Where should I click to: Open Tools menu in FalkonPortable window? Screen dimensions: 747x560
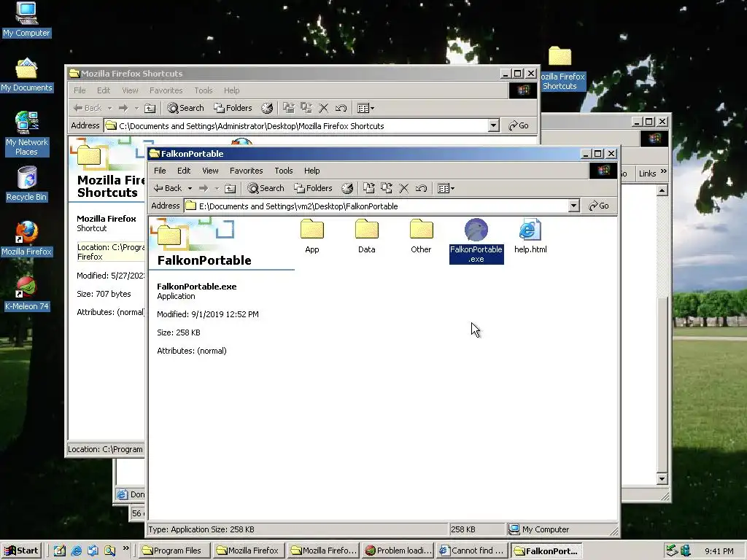click(x=284, y=171)
